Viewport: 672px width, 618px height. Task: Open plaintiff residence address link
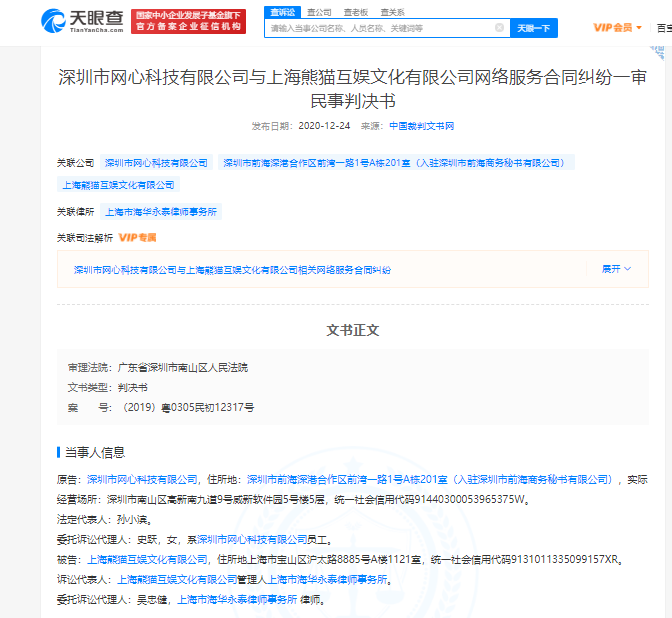point(430,480)
